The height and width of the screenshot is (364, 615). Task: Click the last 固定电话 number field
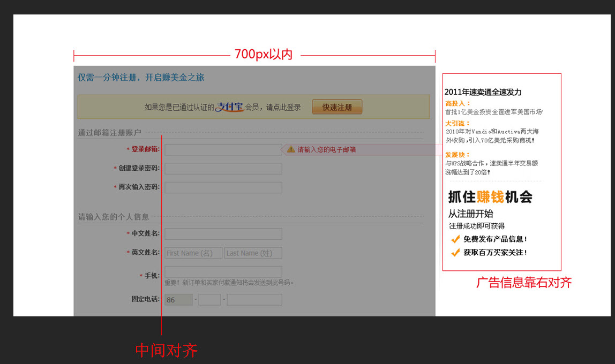(254, 300)
